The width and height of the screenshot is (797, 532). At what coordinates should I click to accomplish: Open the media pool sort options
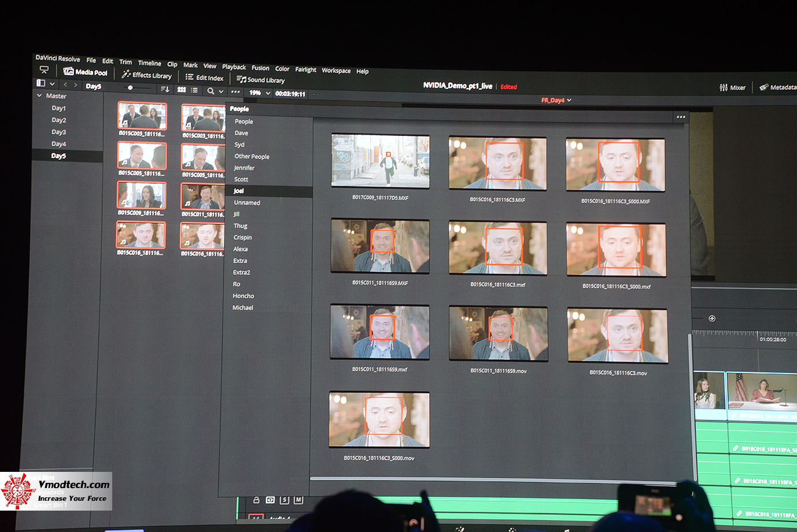tap(165, 89)
